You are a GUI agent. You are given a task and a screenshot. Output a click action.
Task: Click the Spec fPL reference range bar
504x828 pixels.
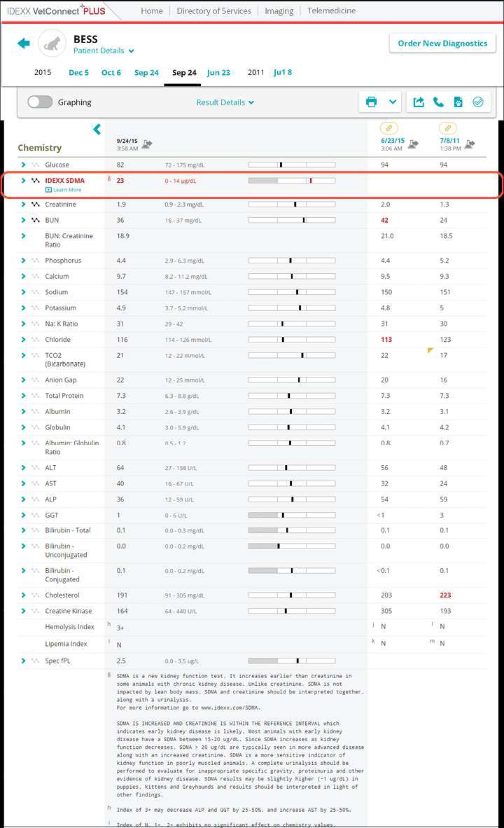(292, 661)
